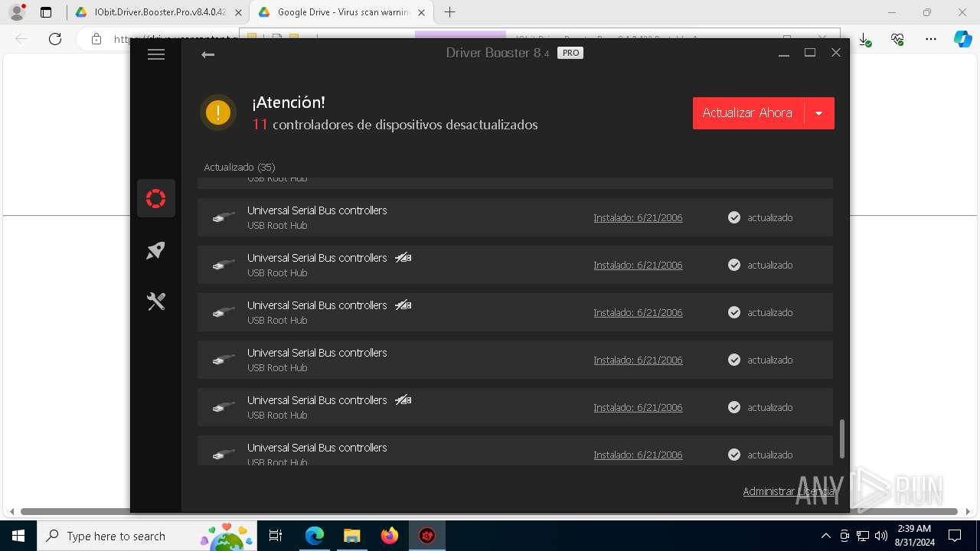Screen dimensions: 980x551
Task: Click the Actualizado (35) section label
Action: (240, 167)
